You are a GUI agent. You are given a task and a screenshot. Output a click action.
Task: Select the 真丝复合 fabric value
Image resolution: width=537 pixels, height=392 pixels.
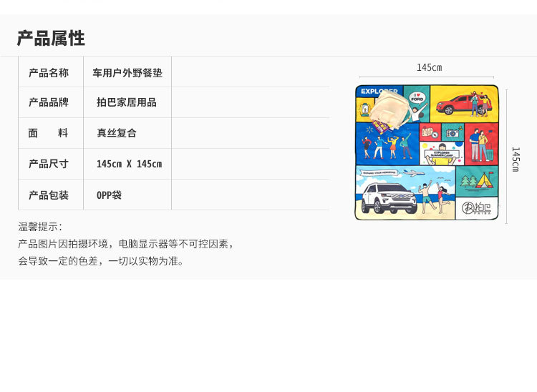coord(117,133)
